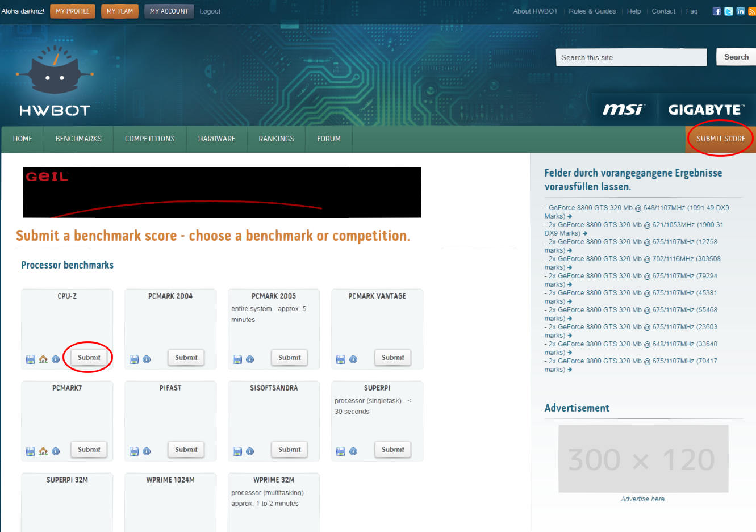Click the PCMark7 home page icon

pyautogui.click(x=43, y=451)
